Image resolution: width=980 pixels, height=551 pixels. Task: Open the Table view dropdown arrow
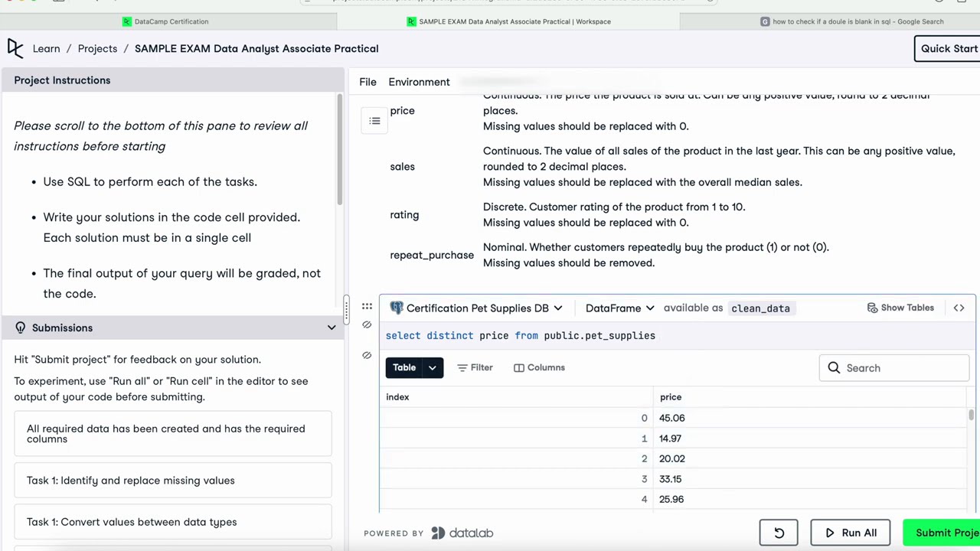click(433, 367)
